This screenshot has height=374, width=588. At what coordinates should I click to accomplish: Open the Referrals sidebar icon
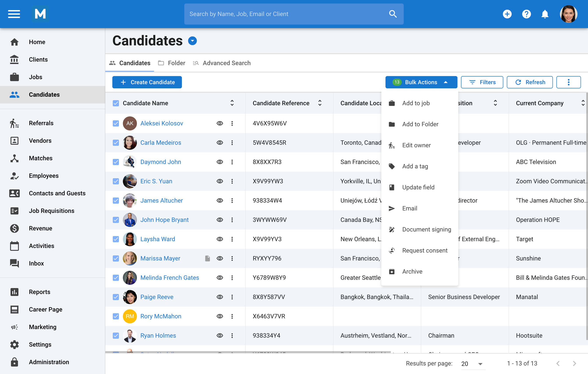point(14,123)
